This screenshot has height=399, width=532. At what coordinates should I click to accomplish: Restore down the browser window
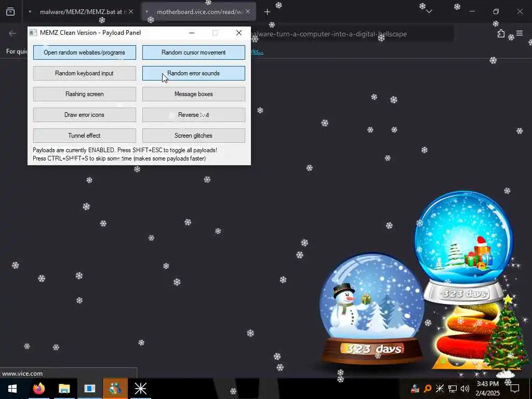(x=496, y=11)
